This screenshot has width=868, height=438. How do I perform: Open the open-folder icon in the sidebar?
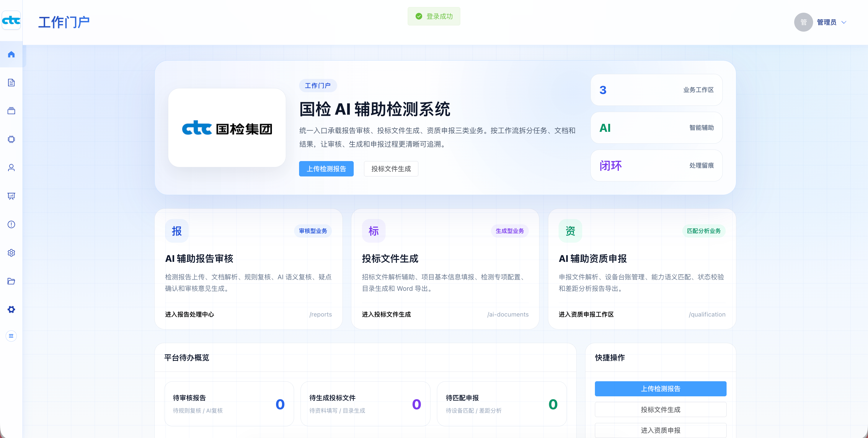click(11, 281)
